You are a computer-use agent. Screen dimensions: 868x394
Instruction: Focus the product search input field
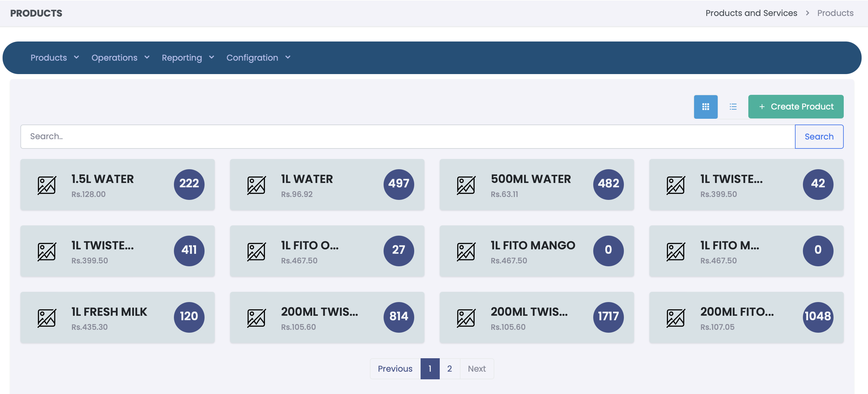pos(408,137)
